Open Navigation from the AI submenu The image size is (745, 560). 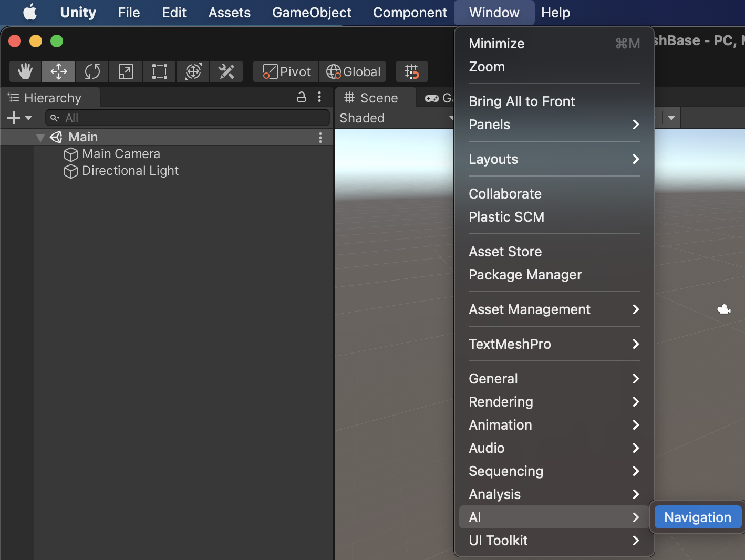click(x=698, y=517)
